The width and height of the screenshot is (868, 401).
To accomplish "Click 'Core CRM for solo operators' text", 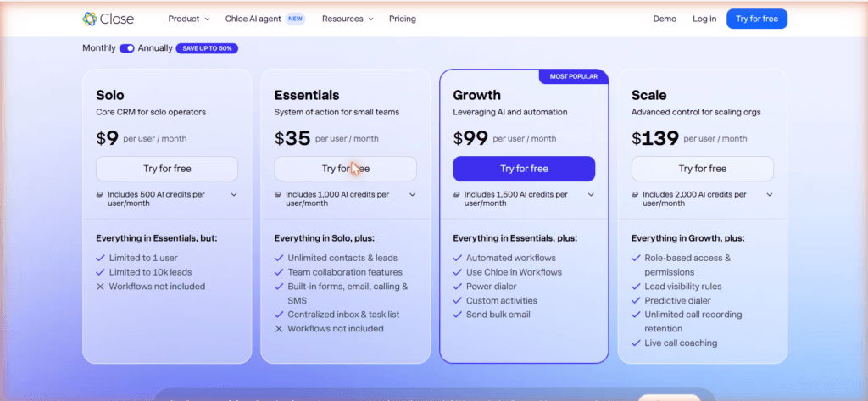I will (151, 113).
